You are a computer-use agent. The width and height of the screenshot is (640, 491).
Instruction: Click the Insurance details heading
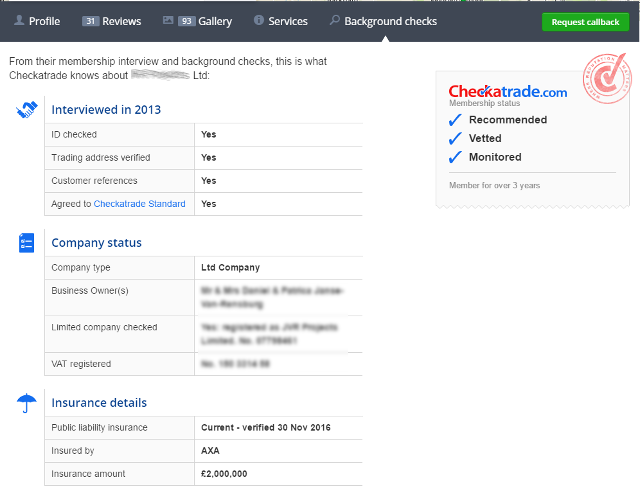point(99,403)
